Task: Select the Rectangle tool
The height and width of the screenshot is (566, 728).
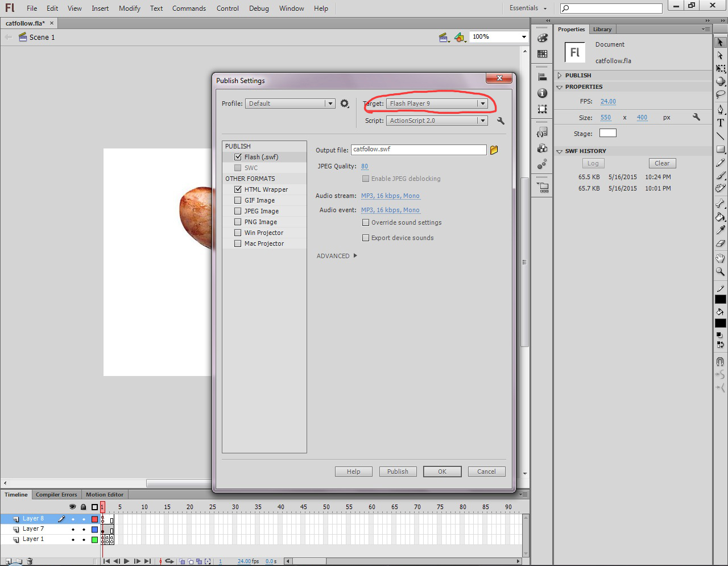Action: (720, 150)
